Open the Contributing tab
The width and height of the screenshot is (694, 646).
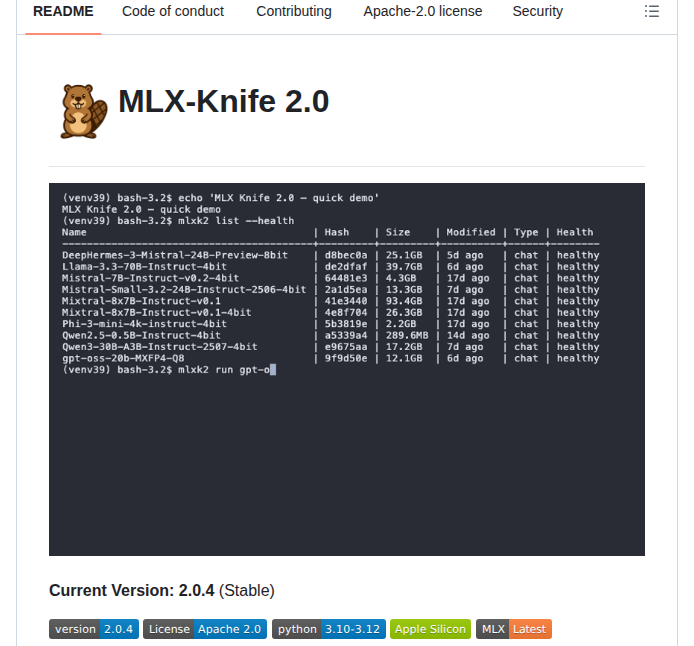pos(294,11)
